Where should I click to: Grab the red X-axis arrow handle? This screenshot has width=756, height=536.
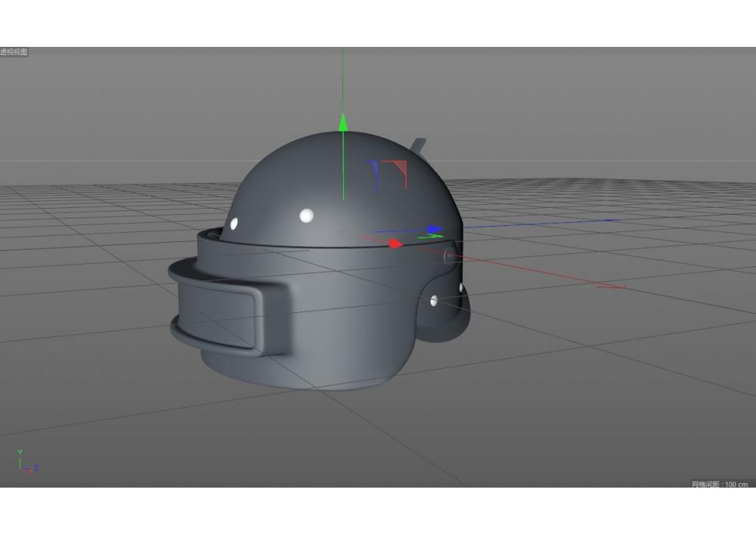[395, 244]
